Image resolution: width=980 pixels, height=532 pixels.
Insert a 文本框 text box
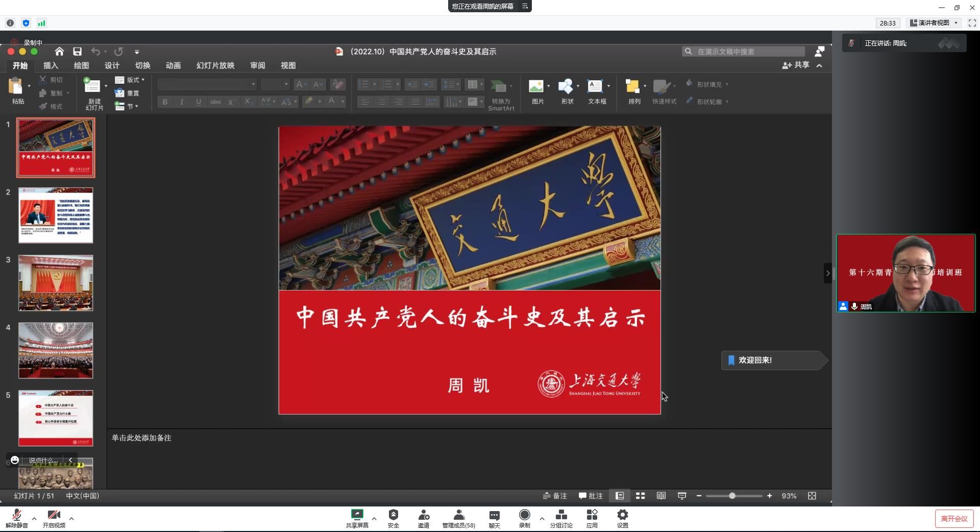(x=597, y=92)
